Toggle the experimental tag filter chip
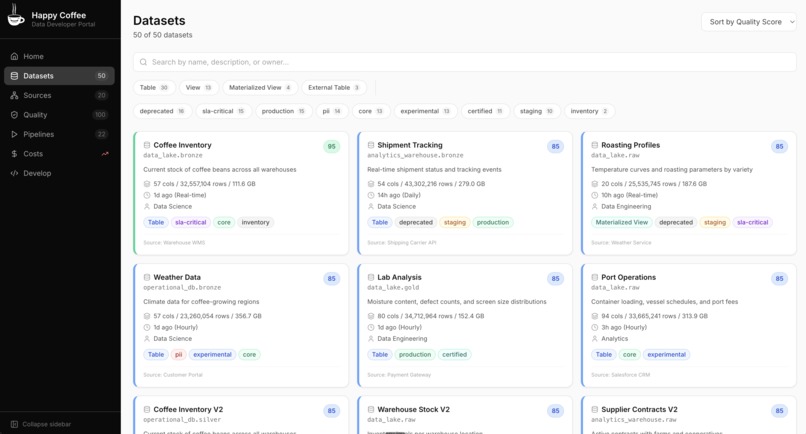 (426, 111)
